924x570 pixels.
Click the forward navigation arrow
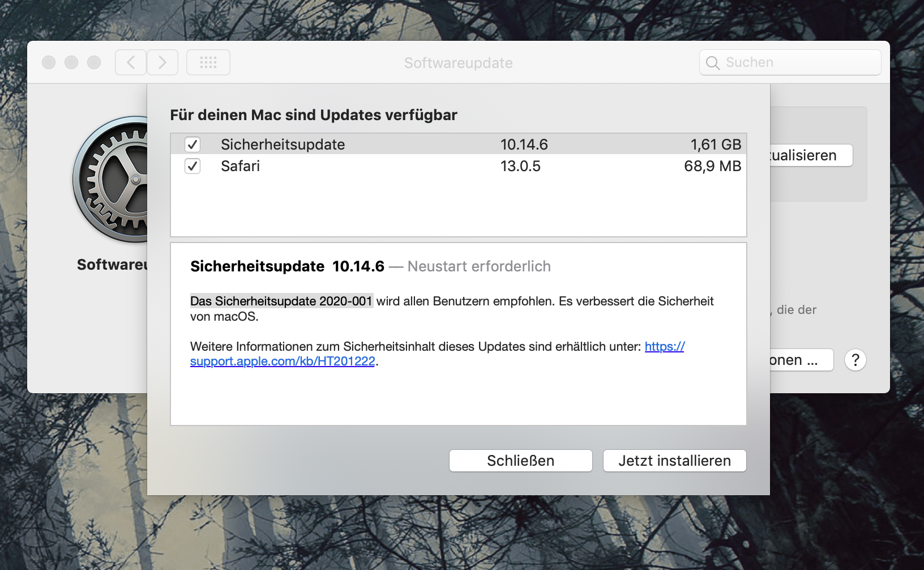point(162,62)
